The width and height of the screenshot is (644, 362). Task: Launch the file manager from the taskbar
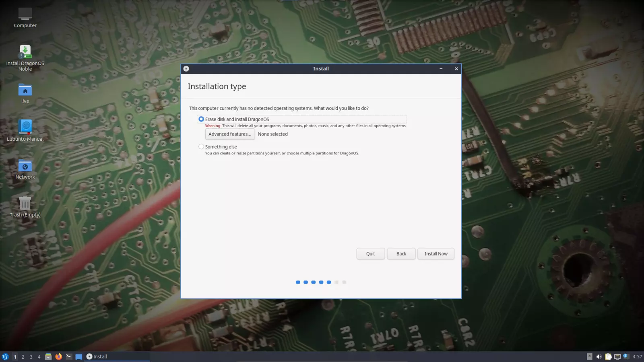coord(48,357)
